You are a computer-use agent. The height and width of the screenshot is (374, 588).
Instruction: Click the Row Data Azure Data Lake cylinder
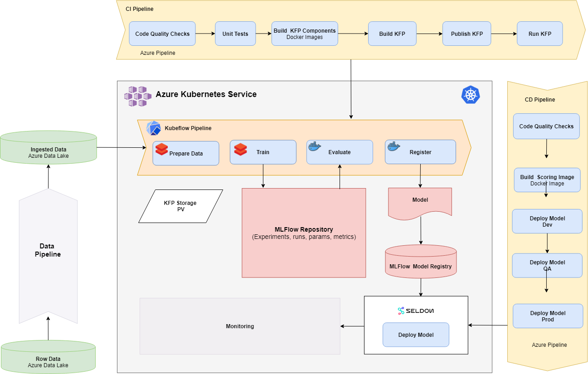[48, 356]
